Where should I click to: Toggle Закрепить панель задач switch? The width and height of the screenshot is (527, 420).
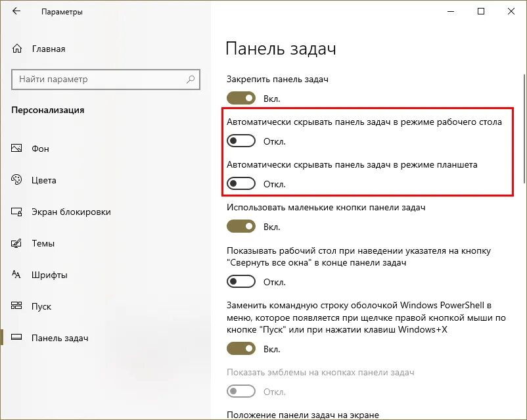241,98
